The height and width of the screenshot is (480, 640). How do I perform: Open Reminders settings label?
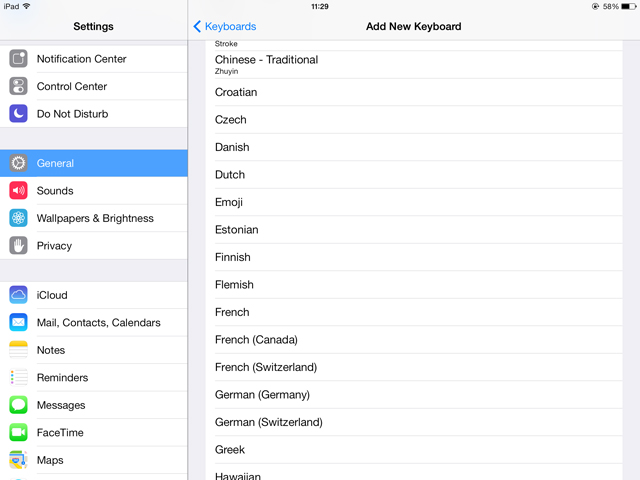coord(62,377)
